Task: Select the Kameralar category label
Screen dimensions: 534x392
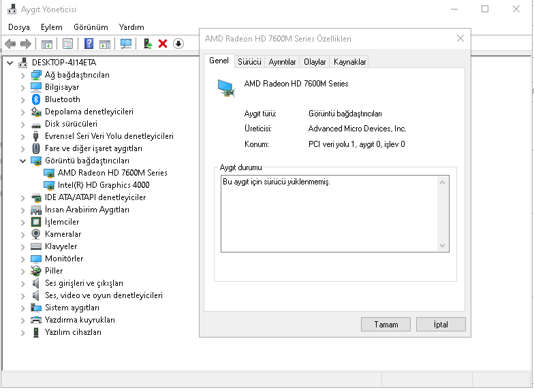Action: [63, 234]
